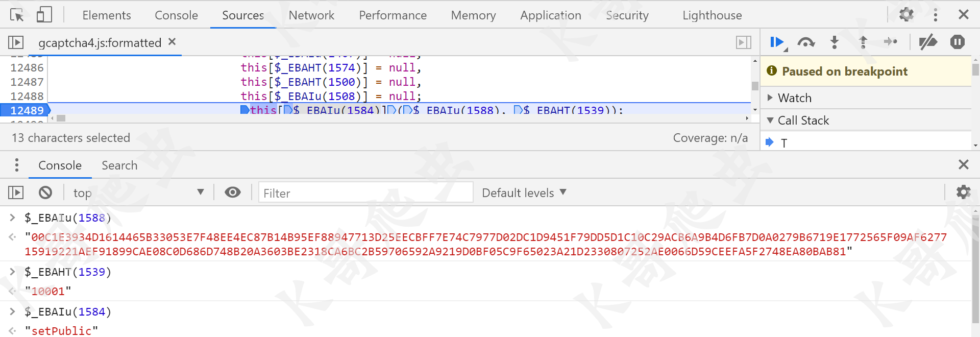
Task: Open the top context selector dropdown
Action: click(x=139, y=192)
